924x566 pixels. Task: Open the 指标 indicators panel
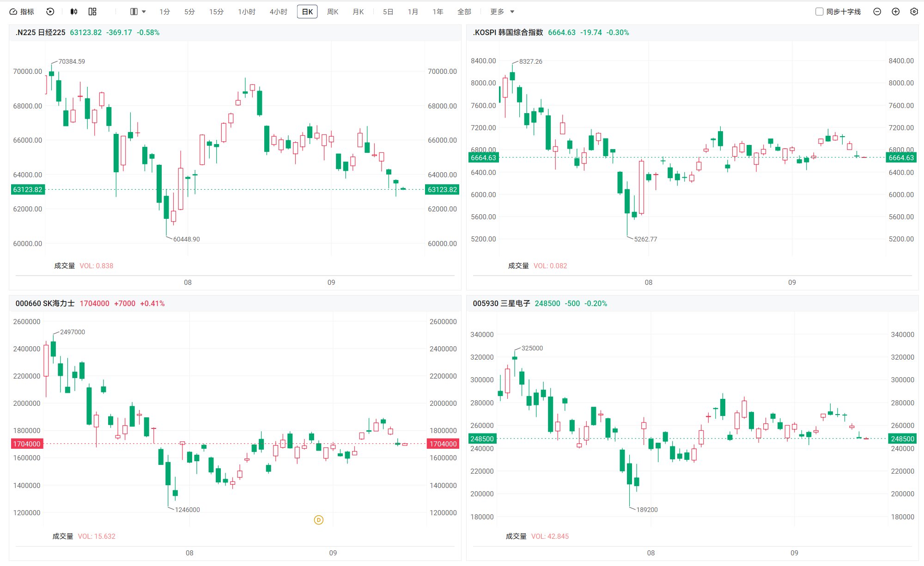click(x=22, y=12)
